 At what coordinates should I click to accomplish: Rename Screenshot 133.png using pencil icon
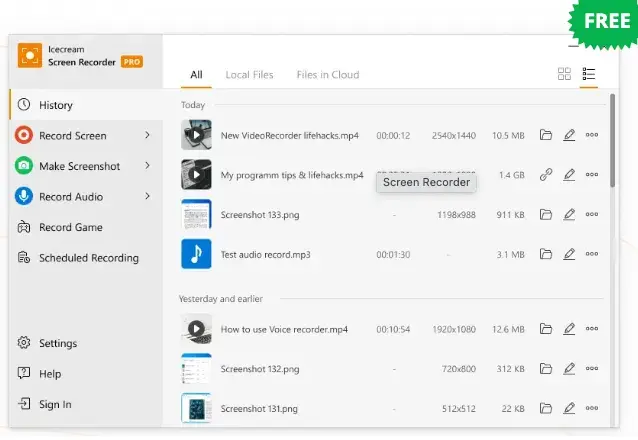click(569, 214)
